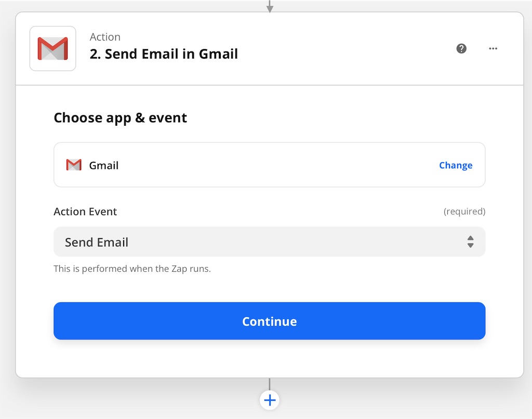Click the "(required)" indicator text
This screenshot has height=419, width=532.
[x=464, y=212]
